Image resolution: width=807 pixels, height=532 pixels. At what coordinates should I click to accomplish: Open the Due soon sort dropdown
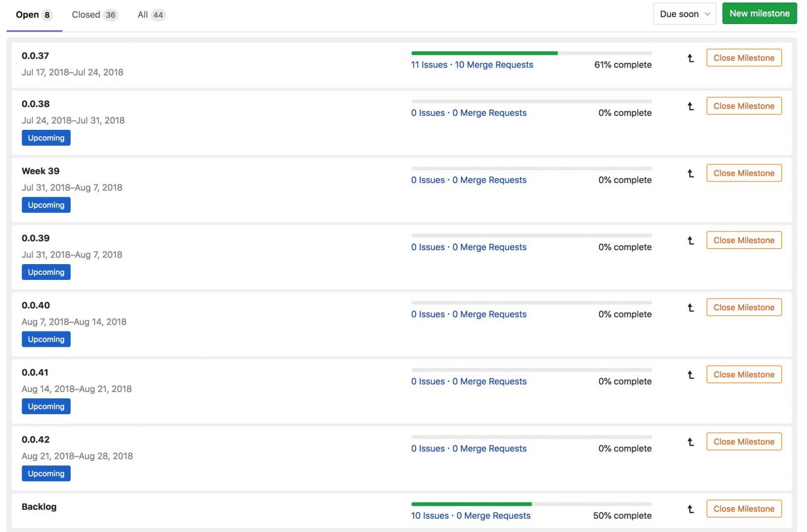(x=684, y=13)
